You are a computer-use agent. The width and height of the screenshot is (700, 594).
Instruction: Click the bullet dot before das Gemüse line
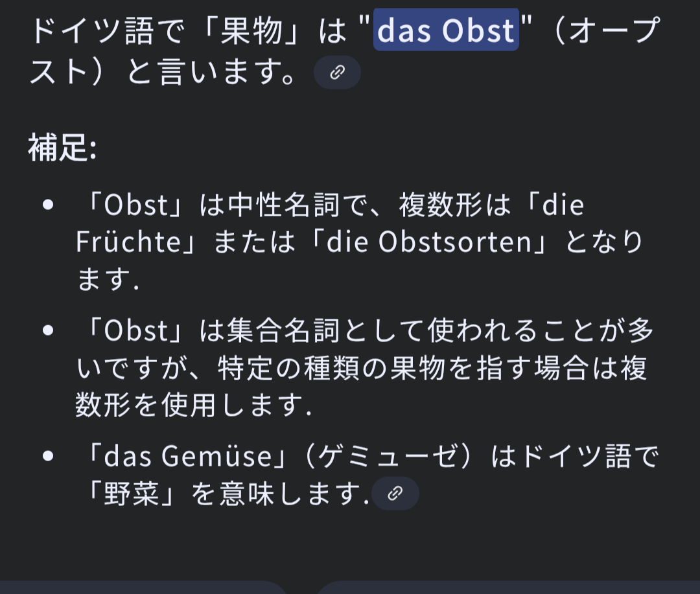point(48,455)
